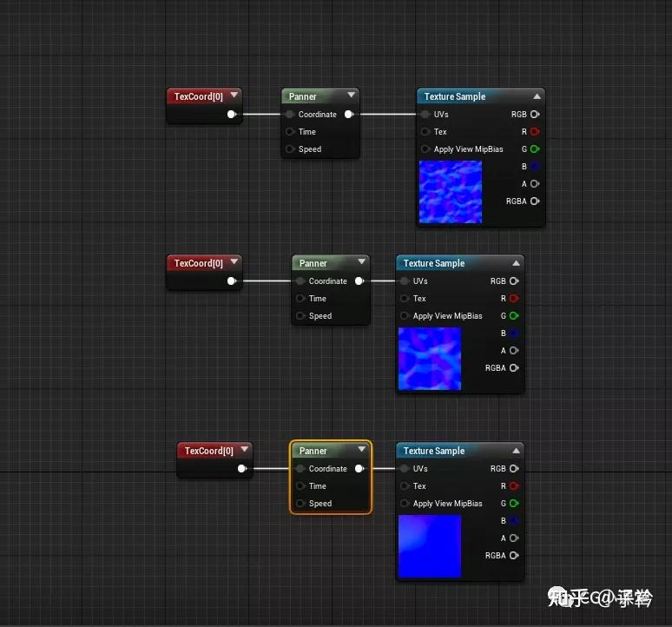672x627 pixels.
Task: Expand the middle TexCoord[0] node arrow
Action: click(x=234, y=261)
